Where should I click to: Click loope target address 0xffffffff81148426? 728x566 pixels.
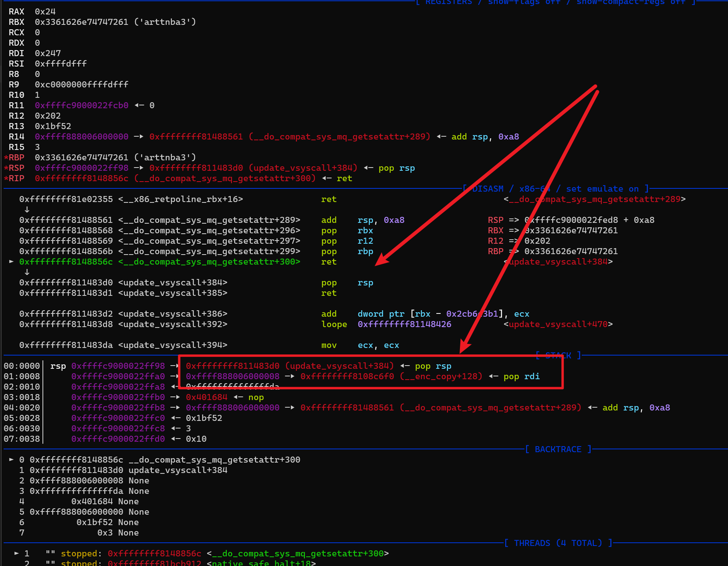(x=404, y=324)
